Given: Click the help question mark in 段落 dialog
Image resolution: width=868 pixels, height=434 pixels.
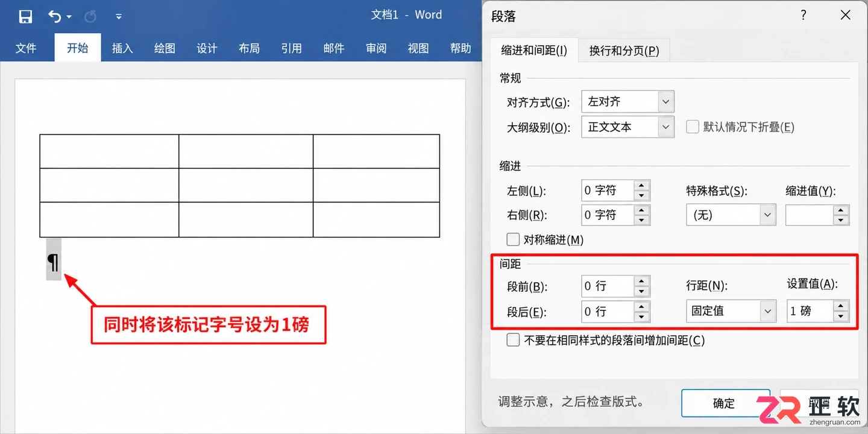Looking at the screenshot, I should point(804,16).
